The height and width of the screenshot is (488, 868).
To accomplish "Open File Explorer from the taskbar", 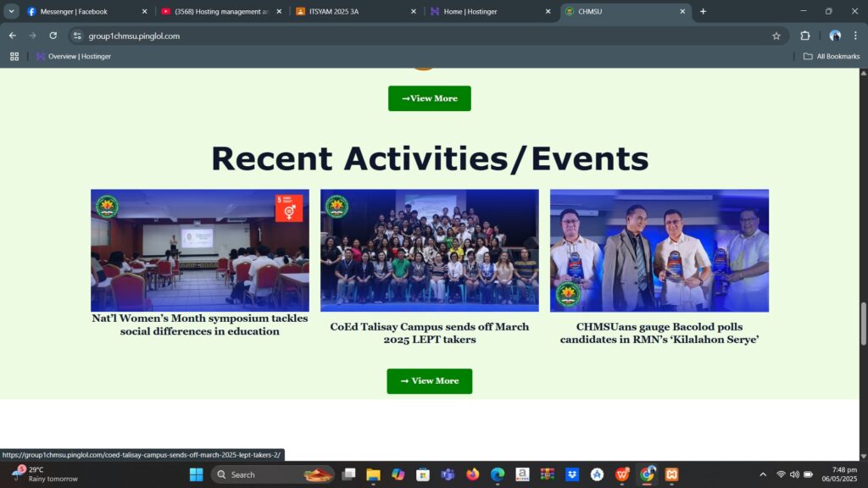I will pyautogui.click(x=373, y=474).
